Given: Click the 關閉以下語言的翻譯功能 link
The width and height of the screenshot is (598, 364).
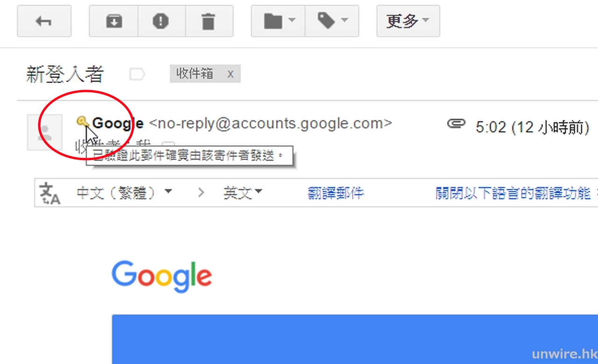Looking at the screenshot, I should tap(513, 193).
